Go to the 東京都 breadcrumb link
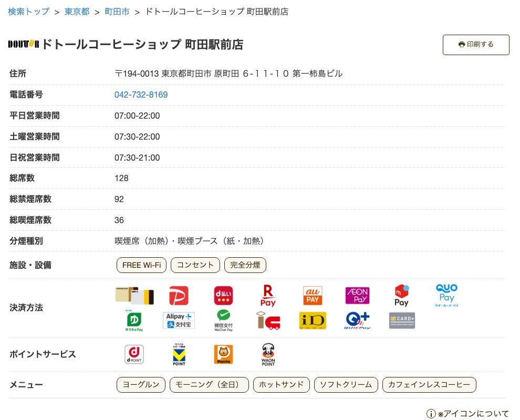This screenshot has height=420, width=520. point(77,12)
